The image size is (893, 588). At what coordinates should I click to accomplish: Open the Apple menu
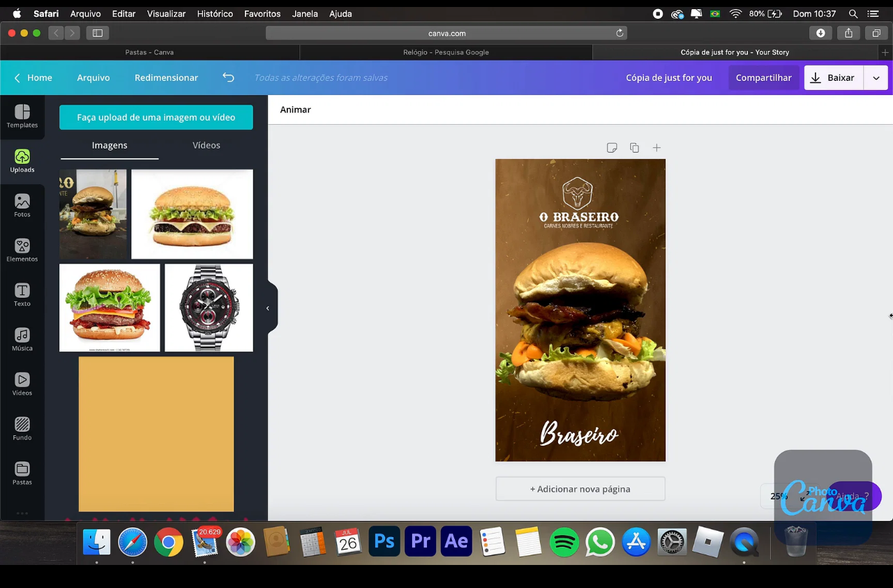[x=17, y=13]
